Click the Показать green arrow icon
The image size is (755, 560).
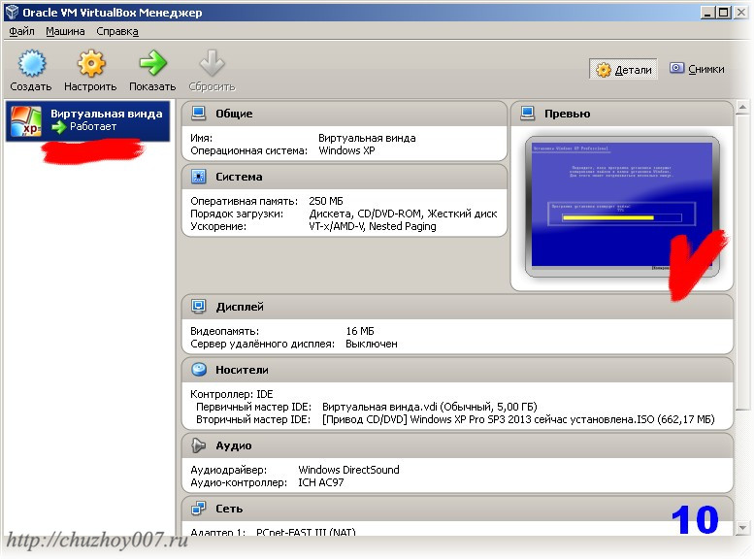click(x=152, y=63)
